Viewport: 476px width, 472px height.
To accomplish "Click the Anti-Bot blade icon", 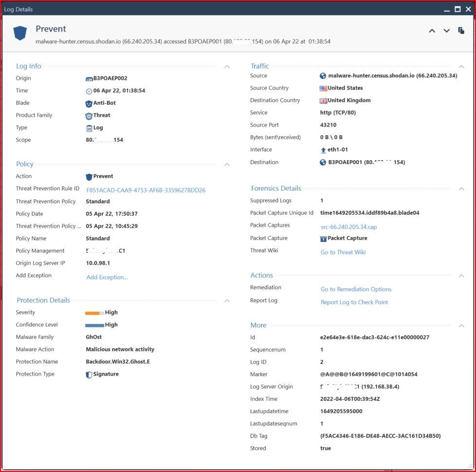I will click(x=89, y=104).
